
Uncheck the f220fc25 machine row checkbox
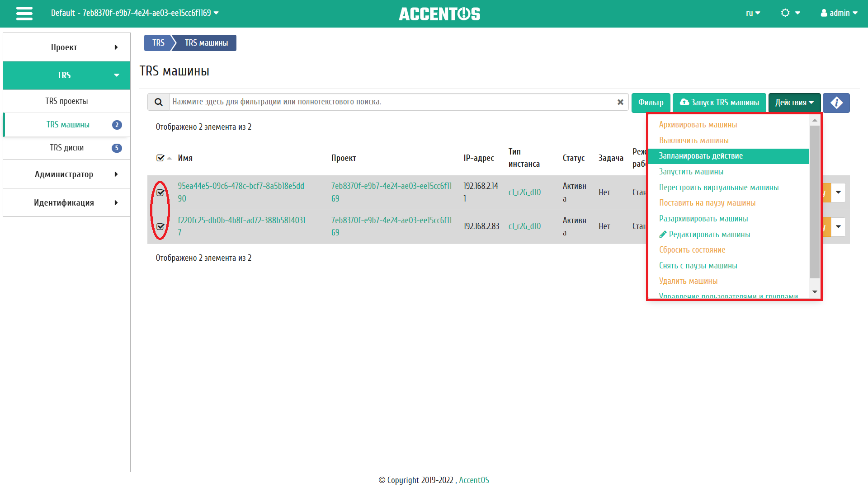pos(160,226)
